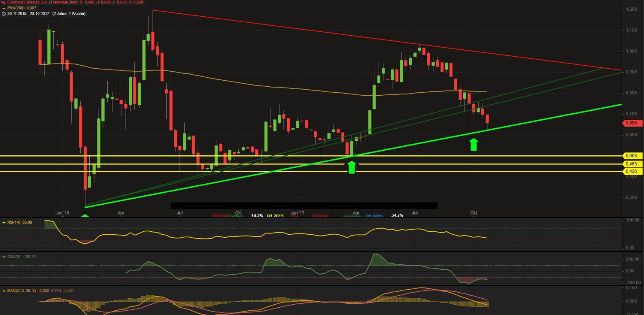This screenshot has height=315, width=644.
Task: Click the yellow EMA(200) color swatch in the legend
Action: coord(3,8)
